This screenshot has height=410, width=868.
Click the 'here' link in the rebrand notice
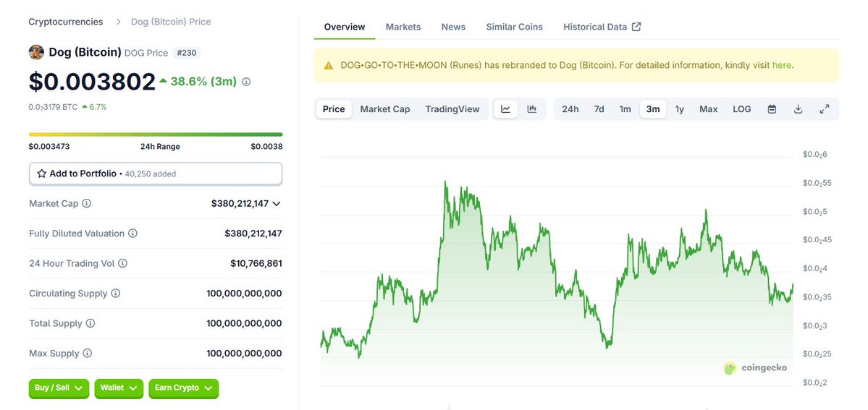point(782,65)
